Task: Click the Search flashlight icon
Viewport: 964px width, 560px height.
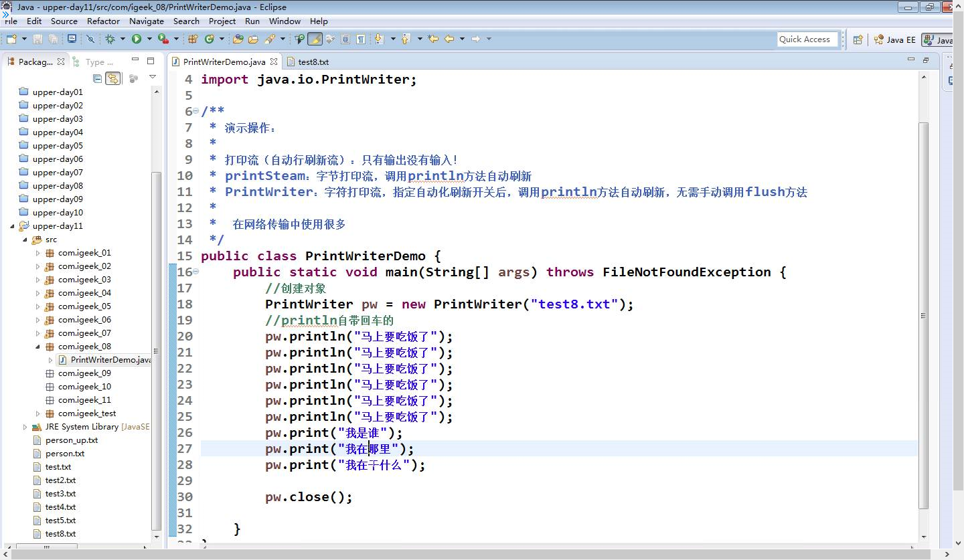Action: click(270, 39)
